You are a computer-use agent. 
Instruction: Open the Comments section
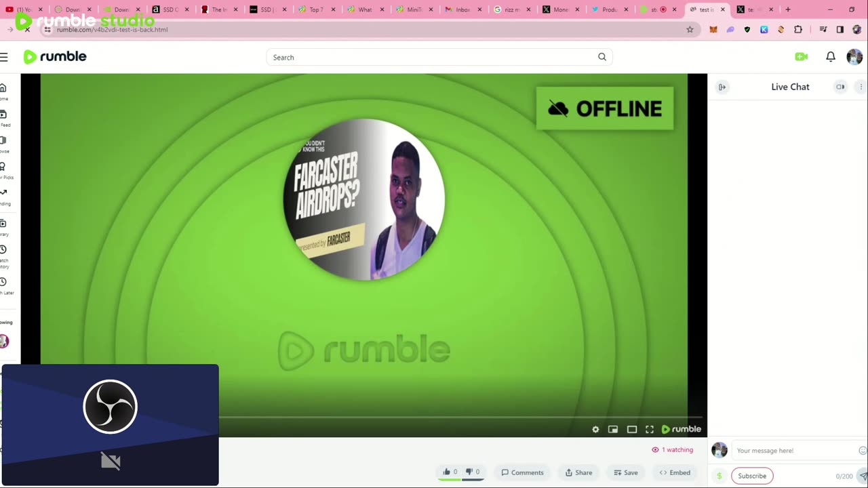tap(522, 472)
